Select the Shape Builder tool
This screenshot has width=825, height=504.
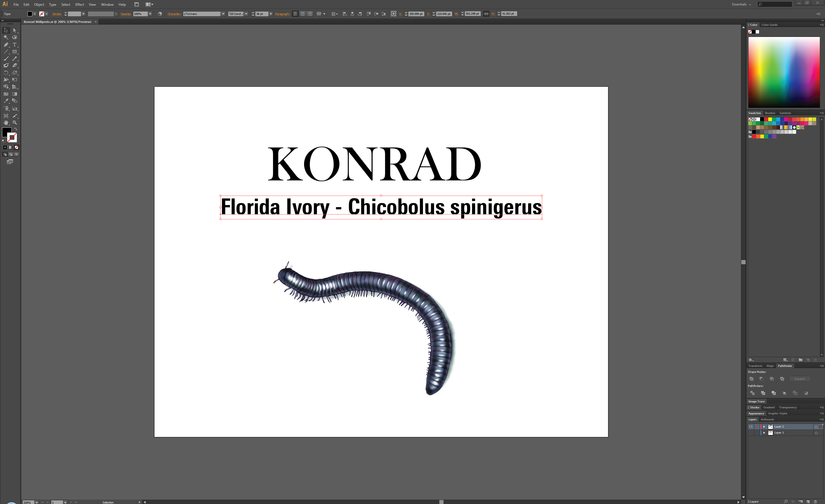6,87
